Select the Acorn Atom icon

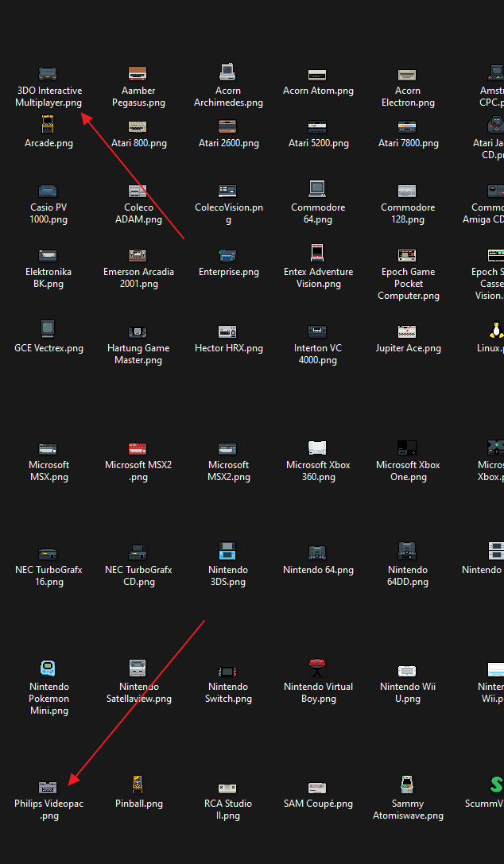point(317,75)
